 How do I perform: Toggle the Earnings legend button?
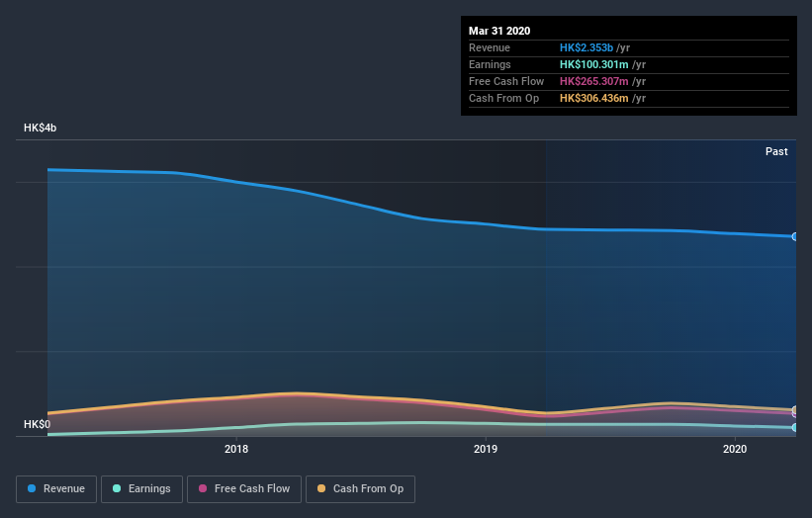point(141,489)
